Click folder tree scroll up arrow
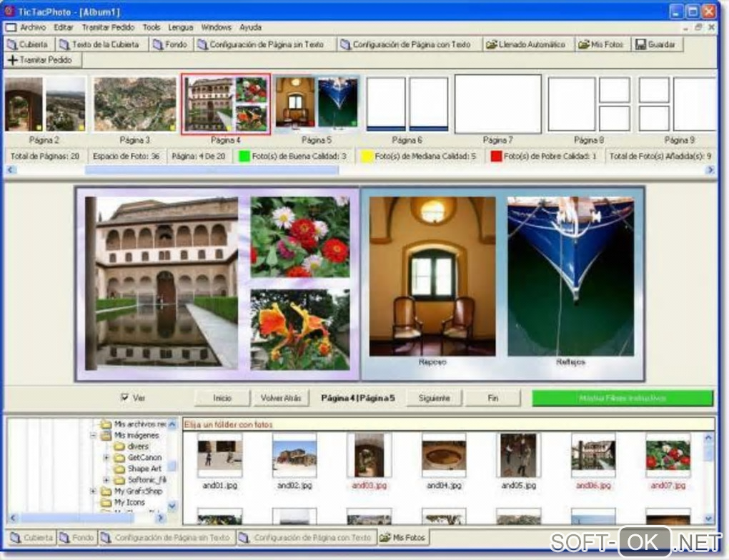The image size is (729, 560). click(x=172, y=424)
